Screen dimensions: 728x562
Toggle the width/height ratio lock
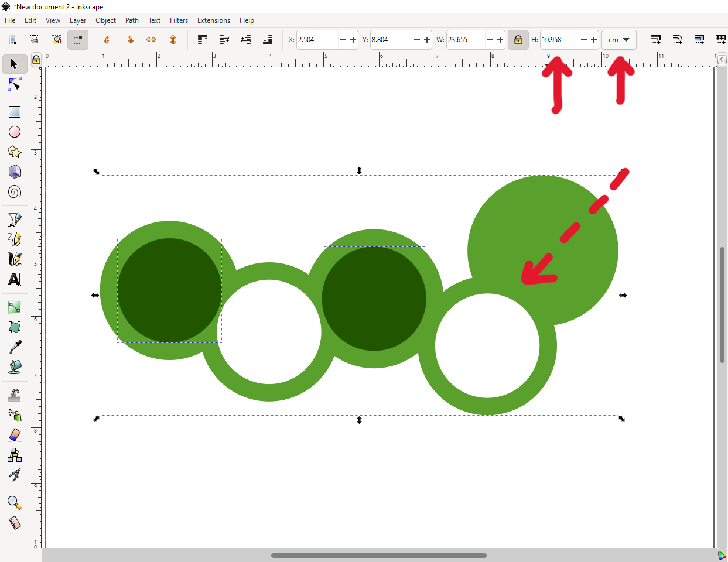click(x=518, y=40)
